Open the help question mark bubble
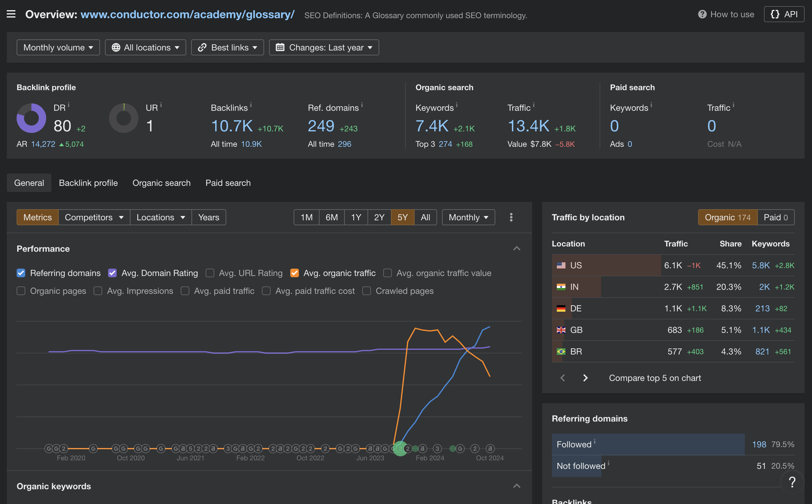 (792, 482)
